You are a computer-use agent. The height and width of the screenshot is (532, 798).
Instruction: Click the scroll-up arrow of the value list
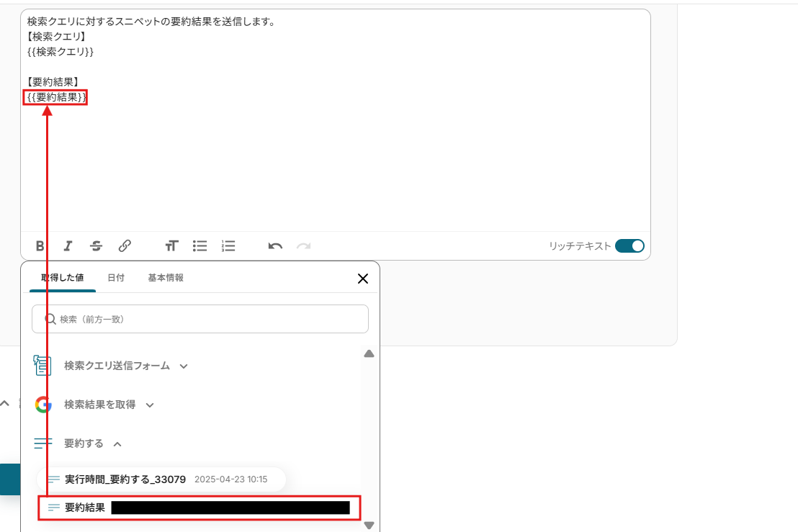(x=369, y=353)
